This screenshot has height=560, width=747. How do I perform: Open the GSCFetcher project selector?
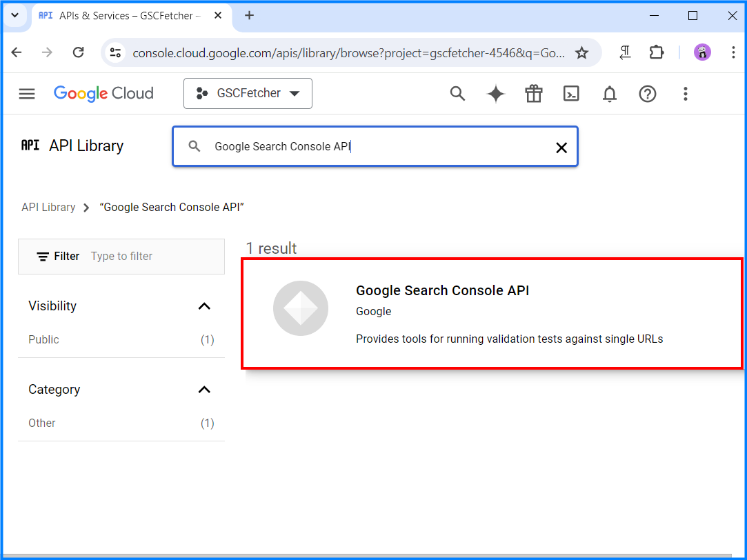click(x=248, y=93)
